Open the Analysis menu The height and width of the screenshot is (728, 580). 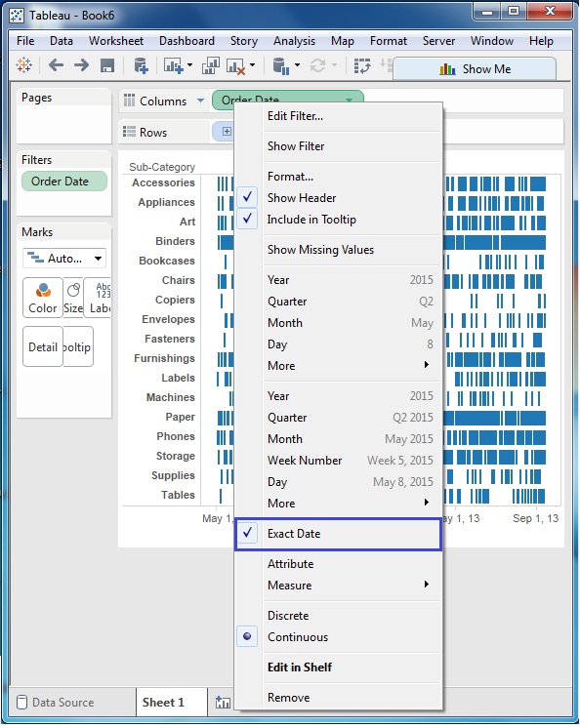click(x=294, y=41)
